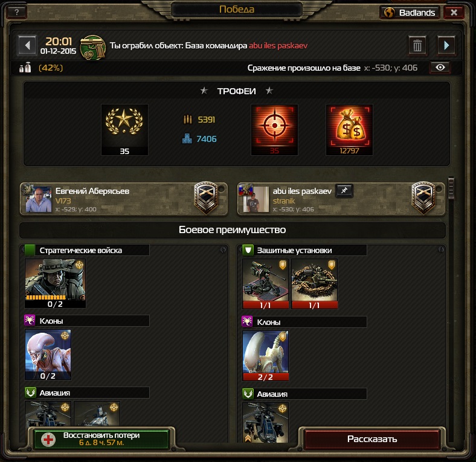Select the attacker's clone unit thumbnail
The height and width of the screenshot is (462, 476).
point(48,355)
